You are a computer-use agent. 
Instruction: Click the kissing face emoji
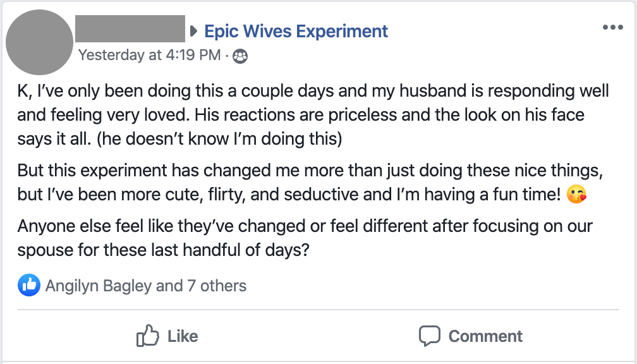coord(576,195)
